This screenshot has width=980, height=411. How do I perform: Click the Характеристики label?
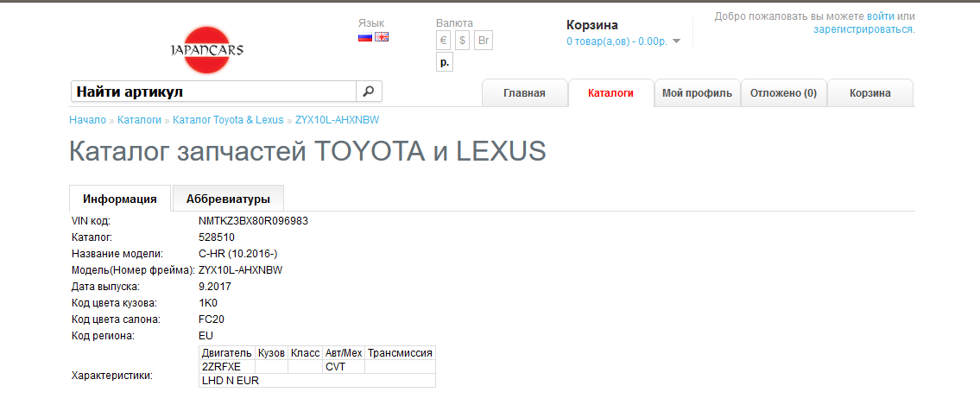pyautogui.click(x=112, y=376)
